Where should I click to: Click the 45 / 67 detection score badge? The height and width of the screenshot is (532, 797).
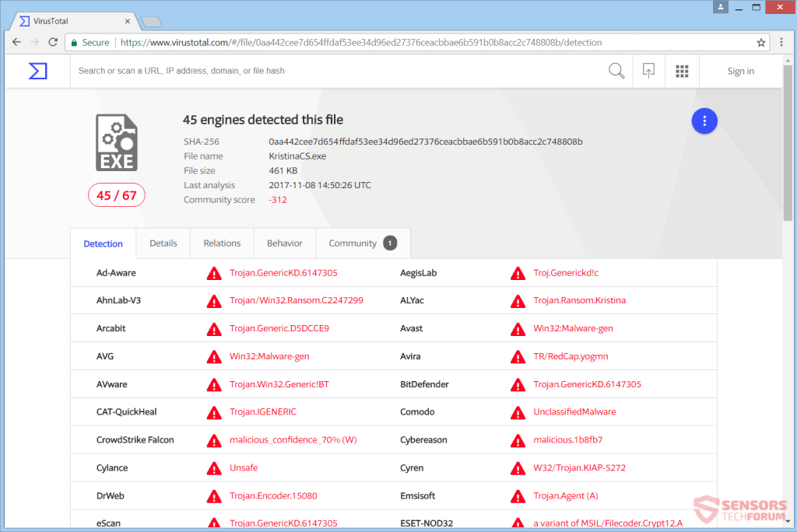click(x=117, y=195)
